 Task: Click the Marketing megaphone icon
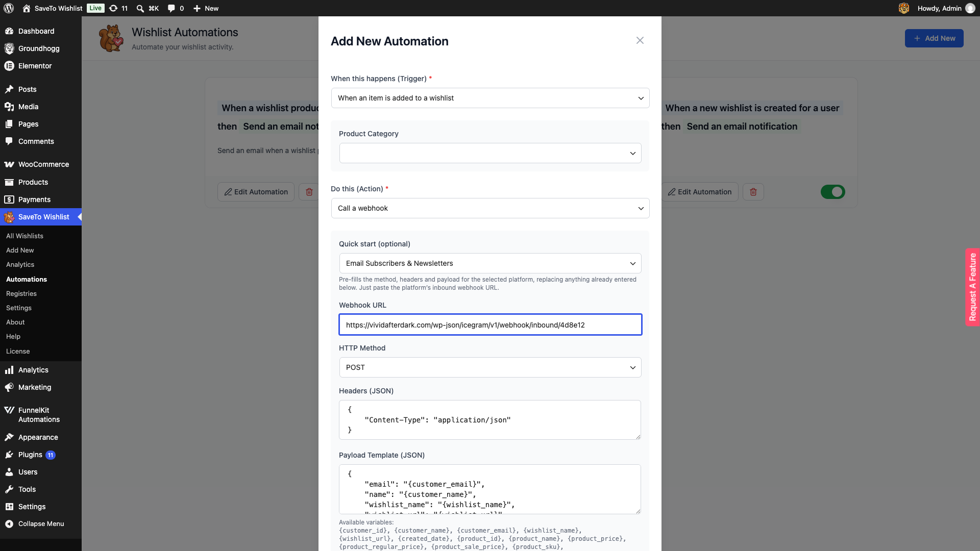(9, 387)
